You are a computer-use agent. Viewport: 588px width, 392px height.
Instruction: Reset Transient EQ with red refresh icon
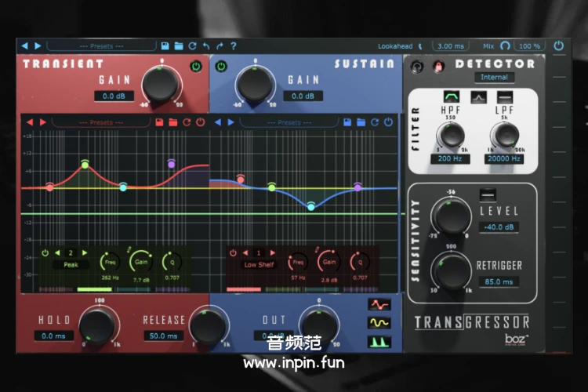click(x=187, y=122)
